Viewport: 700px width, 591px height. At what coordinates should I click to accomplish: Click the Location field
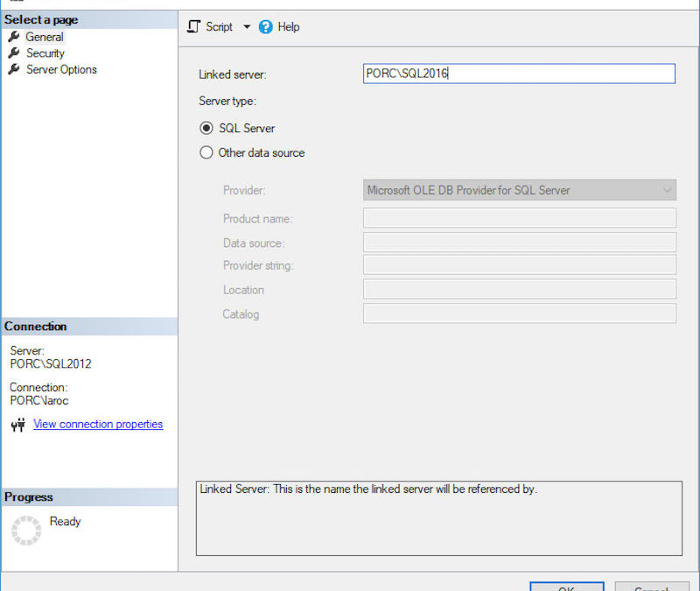pyautogui.click(x=519, y=290)
